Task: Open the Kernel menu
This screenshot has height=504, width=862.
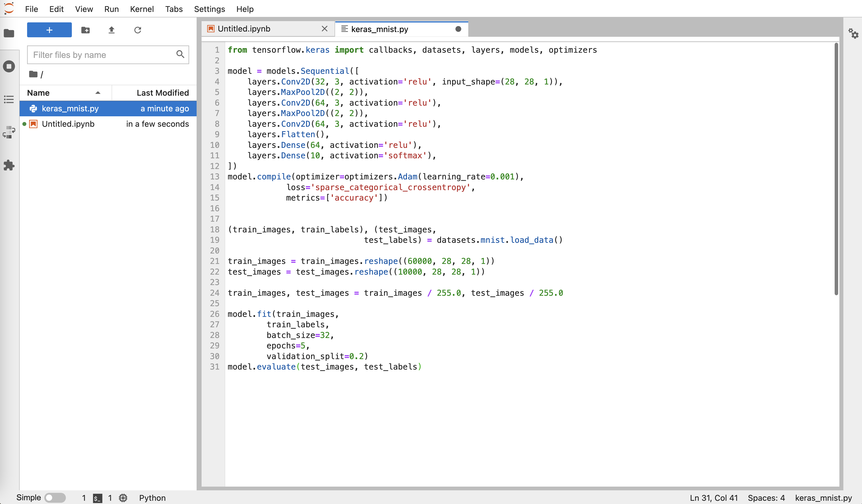Action: pos(142,9)
